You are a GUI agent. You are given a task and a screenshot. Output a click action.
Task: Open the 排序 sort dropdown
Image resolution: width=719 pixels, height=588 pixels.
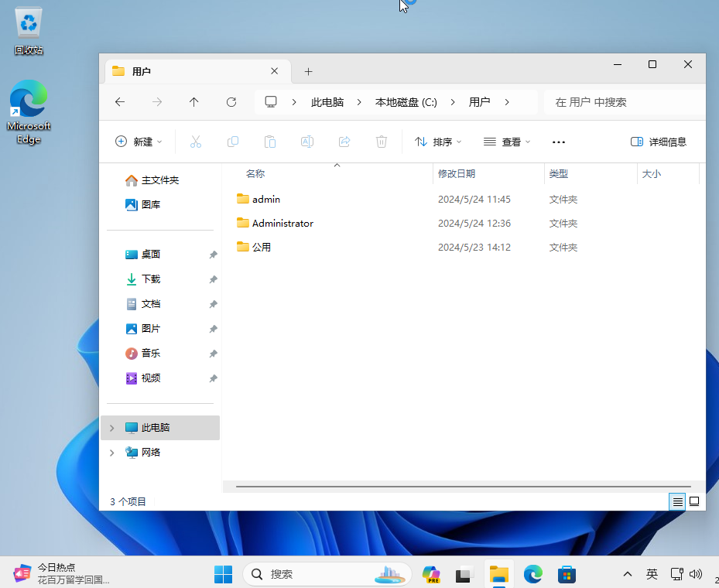pos(438,142)
